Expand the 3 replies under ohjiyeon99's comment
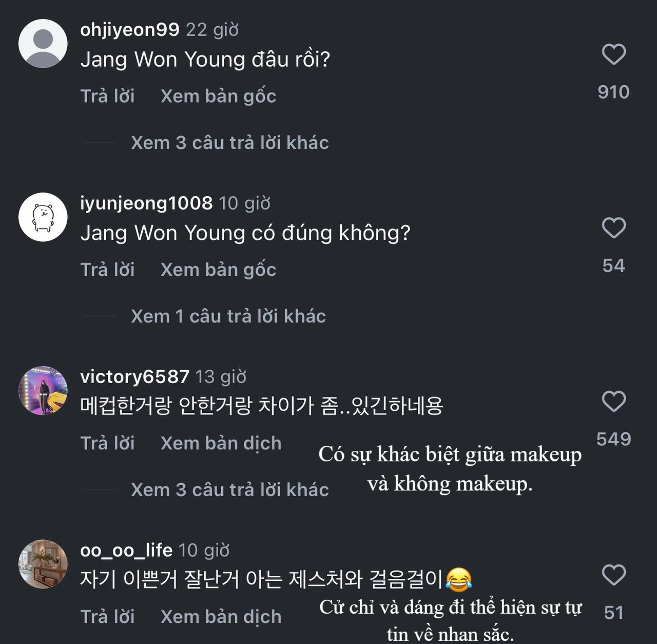Viewport: 657px width, 644px height. [229, 143]
